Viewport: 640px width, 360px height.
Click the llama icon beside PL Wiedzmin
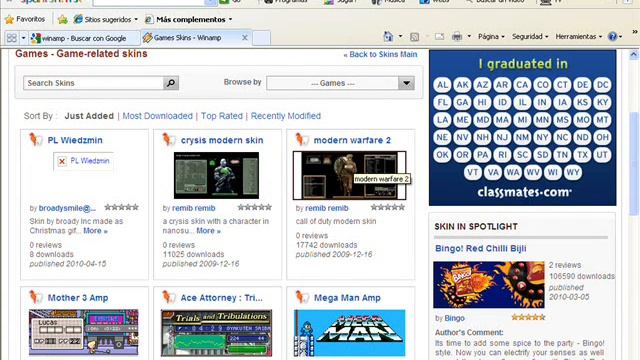[36, 140]
